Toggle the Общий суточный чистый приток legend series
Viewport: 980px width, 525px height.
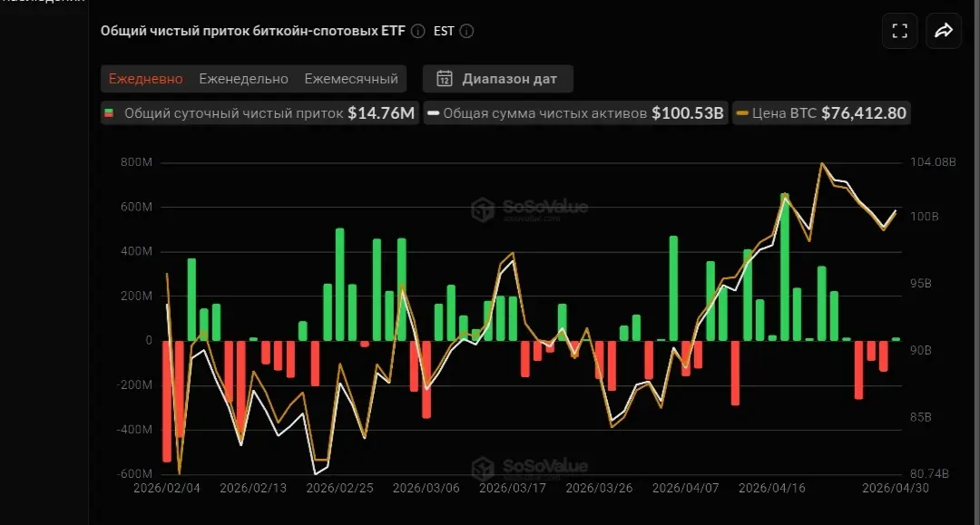(260, 113)
